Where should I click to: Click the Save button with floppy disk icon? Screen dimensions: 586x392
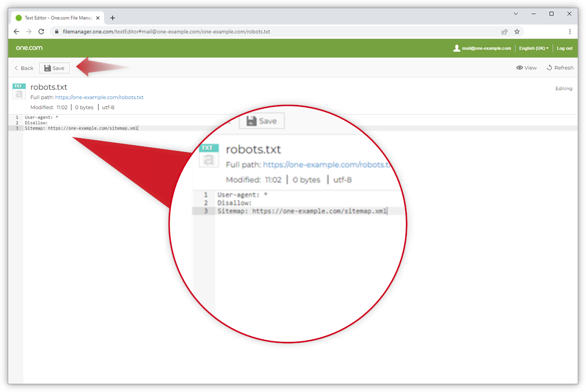pos(54,68)
